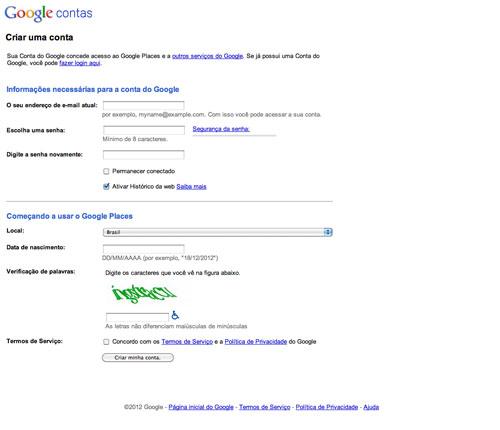Screen dimensions: 500x430
Task: Click the ©2012 Google footer text
Action: point(143,407)
